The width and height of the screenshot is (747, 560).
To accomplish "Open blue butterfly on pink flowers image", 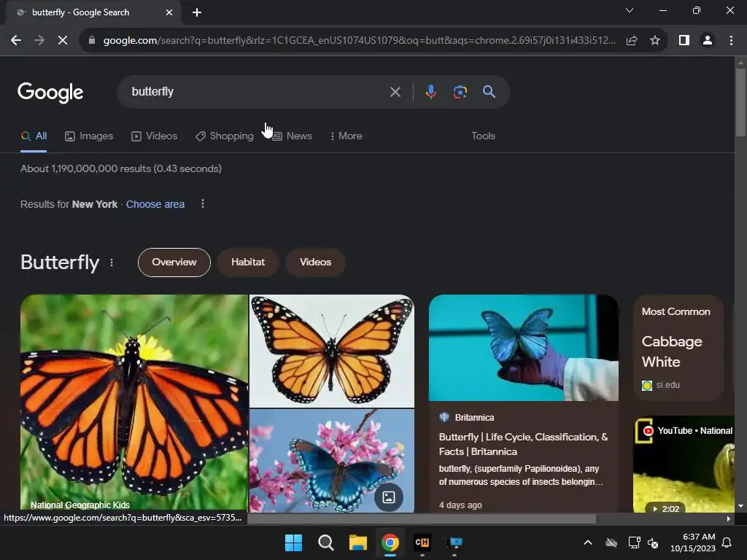I will point(332,461).
